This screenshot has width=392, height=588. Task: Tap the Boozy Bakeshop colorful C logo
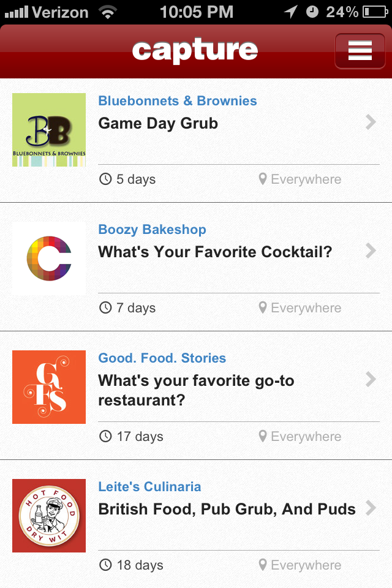coord(49,258)
